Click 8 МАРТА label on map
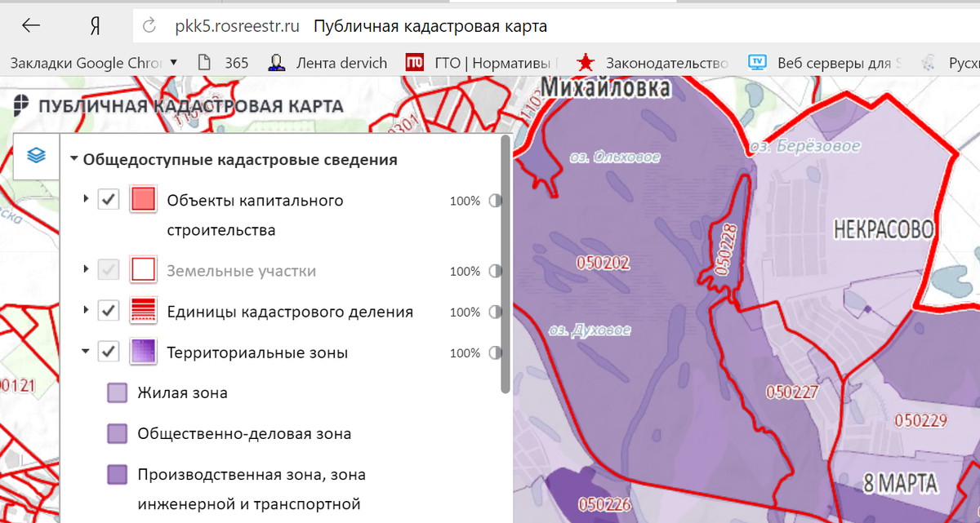Screen dimensions: 980x523 [x=899, y=482]
